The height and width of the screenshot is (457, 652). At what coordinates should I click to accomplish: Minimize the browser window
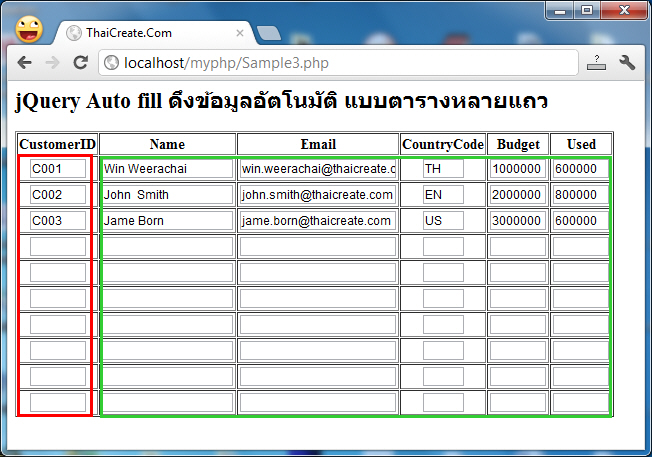coord(560,11)
